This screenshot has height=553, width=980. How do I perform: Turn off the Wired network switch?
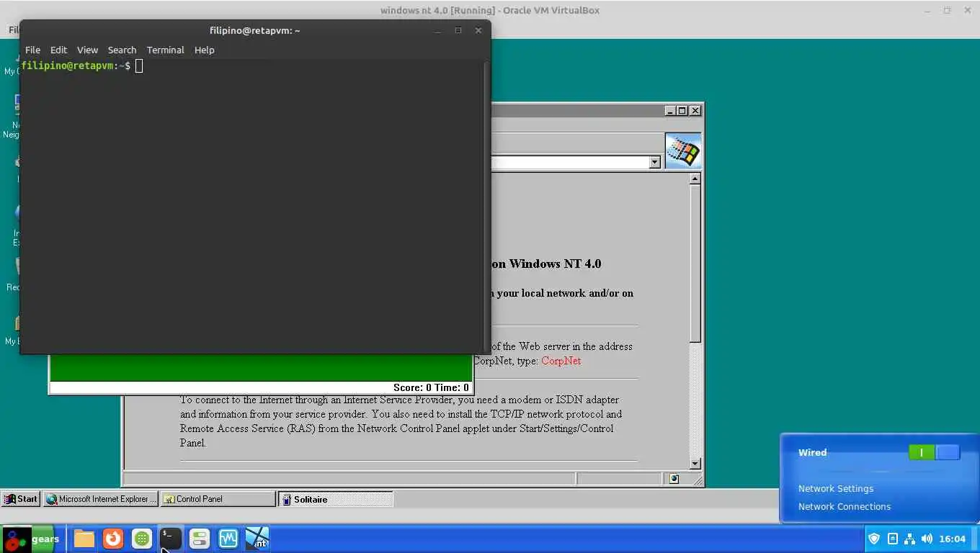934,452
